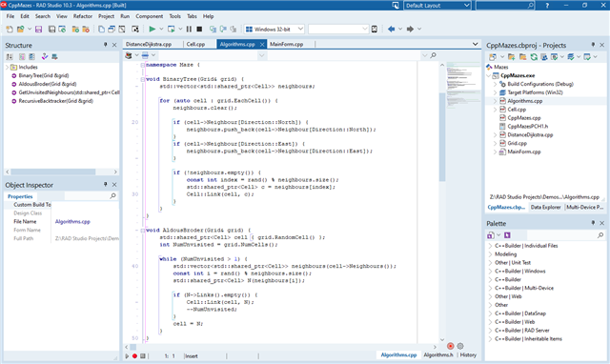Click the Run (green play) toolbar button
Screen dimensions: 610x364
(152, 29)
